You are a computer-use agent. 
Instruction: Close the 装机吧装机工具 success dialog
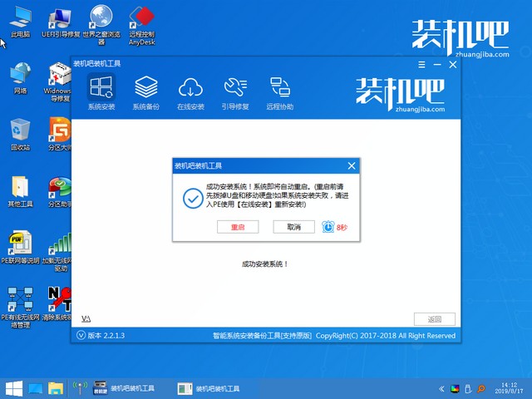tap(352, 165)
